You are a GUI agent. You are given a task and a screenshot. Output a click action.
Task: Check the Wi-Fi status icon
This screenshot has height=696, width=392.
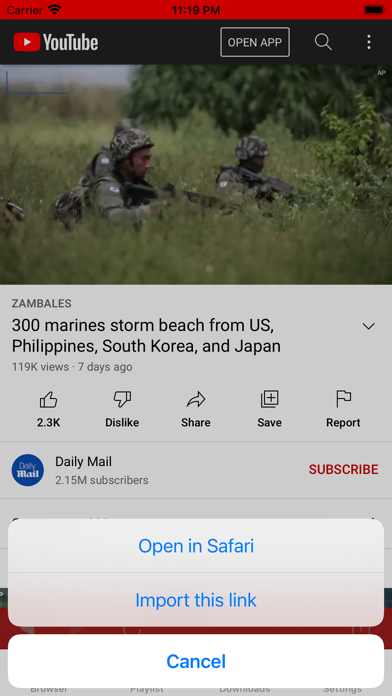[55, 9]
